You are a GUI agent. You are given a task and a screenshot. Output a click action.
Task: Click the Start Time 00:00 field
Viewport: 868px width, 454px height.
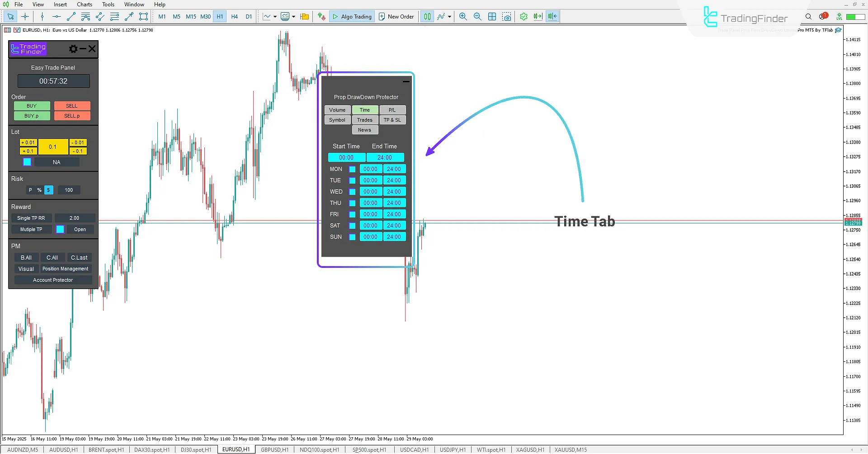click(347, 157)
